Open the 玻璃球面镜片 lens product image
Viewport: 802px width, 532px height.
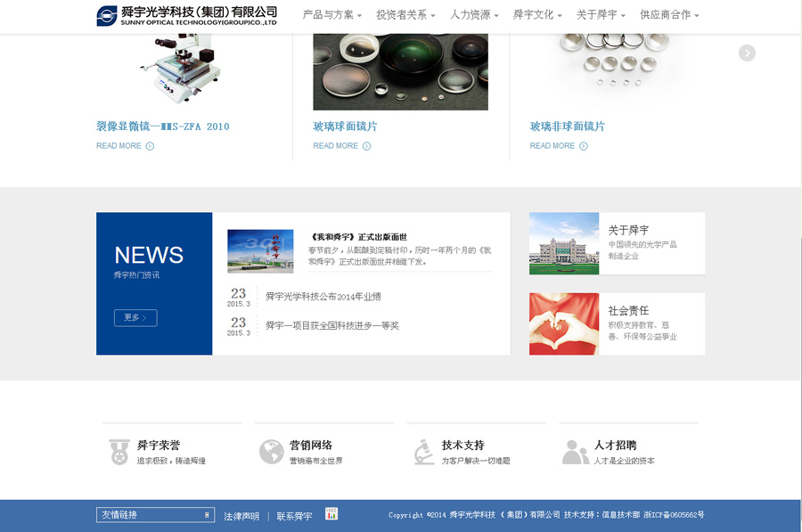click(400, 71)
